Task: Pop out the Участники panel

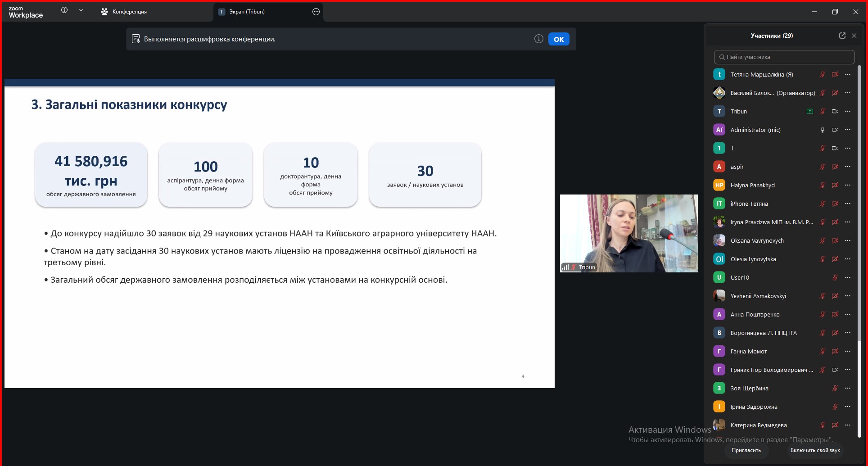Action: [x=842, y=36]
